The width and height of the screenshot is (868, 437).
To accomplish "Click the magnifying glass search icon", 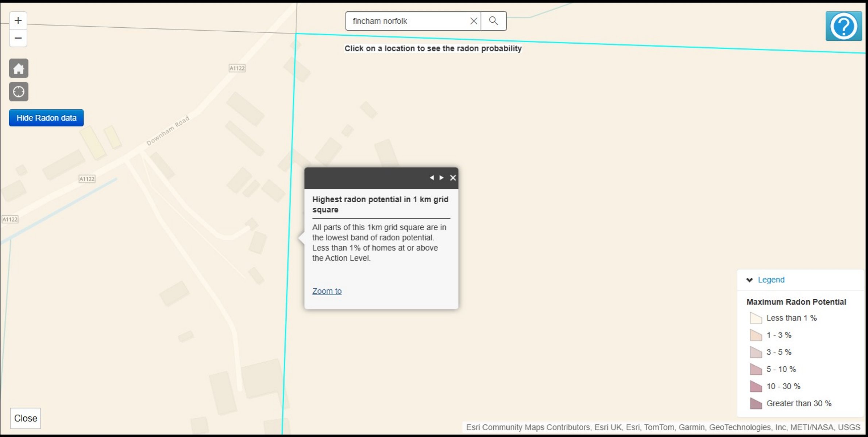I will point(493,21).
